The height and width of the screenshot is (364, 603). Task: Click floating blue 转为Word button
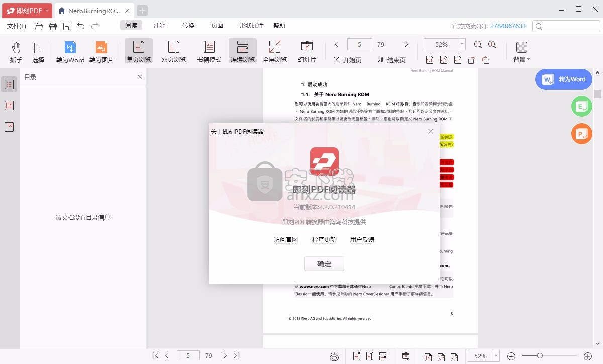564,79
